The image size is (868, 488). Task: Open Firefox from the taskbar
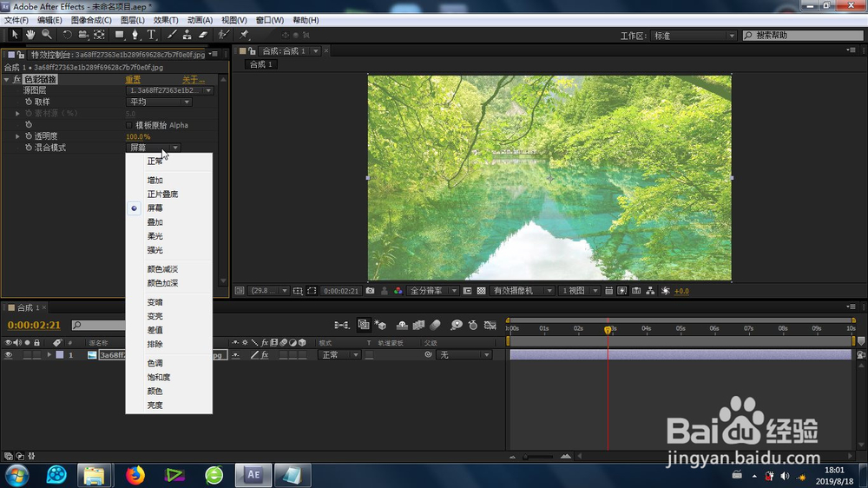[x=135, y=475]
